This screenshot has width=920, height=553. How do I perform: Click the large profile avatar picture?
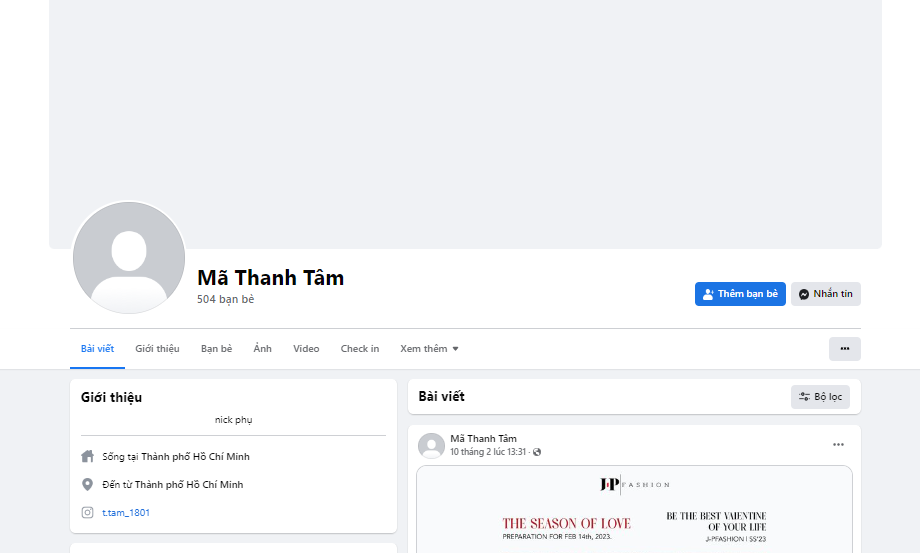pos(129,257)
